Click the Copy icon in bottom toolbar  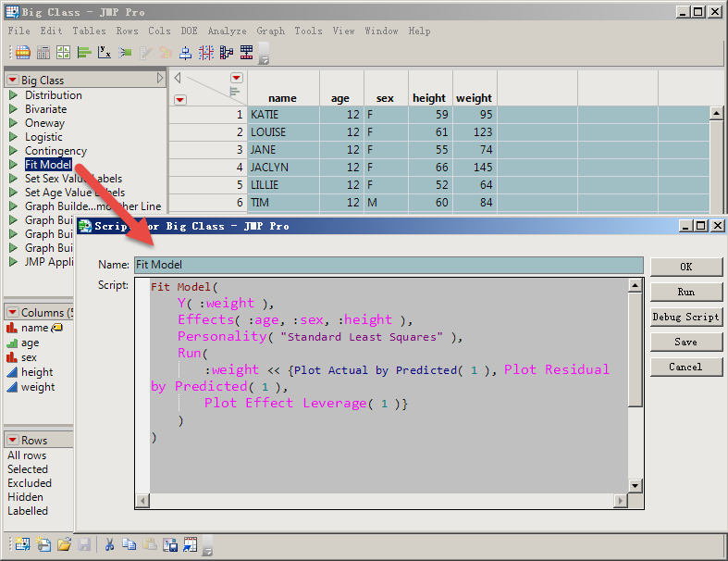(130, 545)
